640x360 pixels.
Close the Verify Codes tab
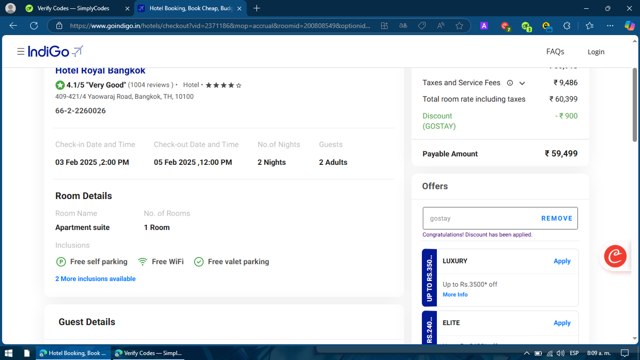[x=127, y=8]
